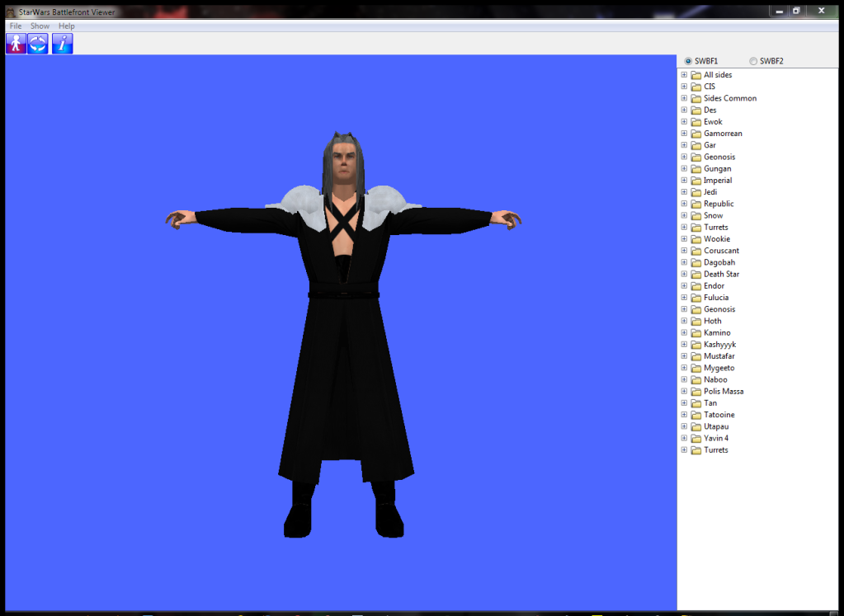Expand the Sides Common node
844x616 pixels.
pyautogui.click(x=684, y=98)
